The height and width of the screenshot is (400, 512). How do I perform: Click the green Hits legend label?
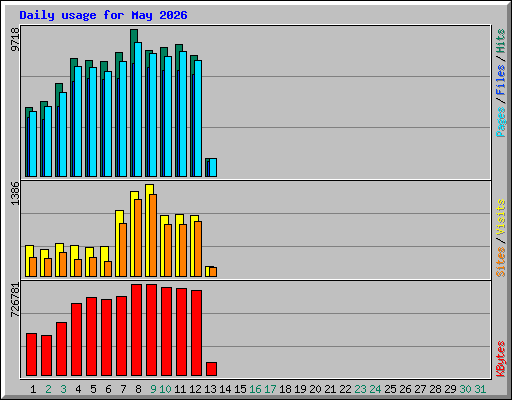coord(500,41)
